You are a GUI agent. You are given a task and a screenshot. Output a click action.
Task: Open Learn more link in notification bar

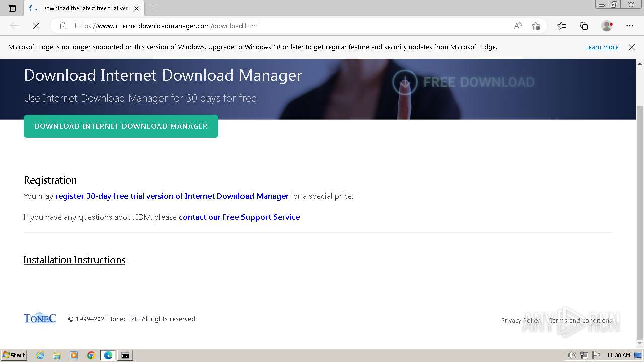[602, 47]
